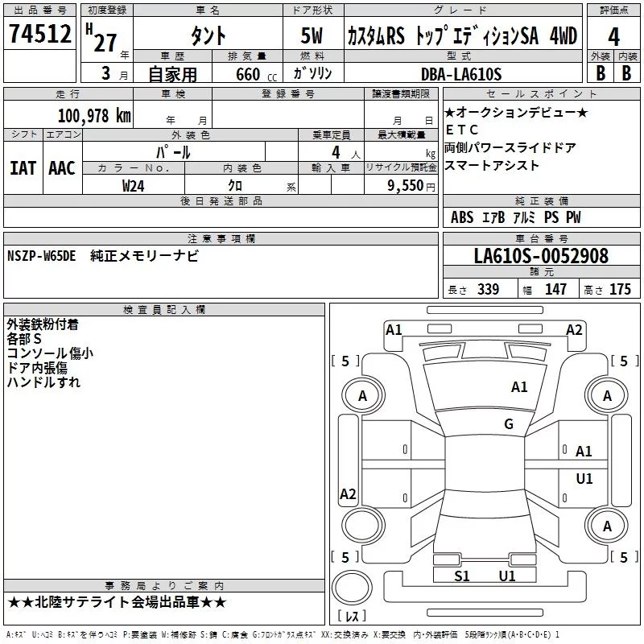Click the displacement value 660 cc

coord(256,74)
